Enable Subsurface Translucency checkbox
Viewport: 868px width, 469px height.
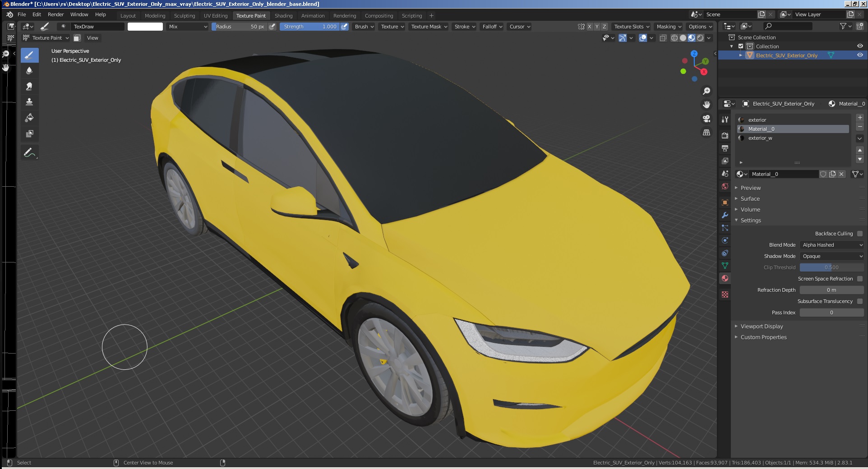tap(860, 301)
